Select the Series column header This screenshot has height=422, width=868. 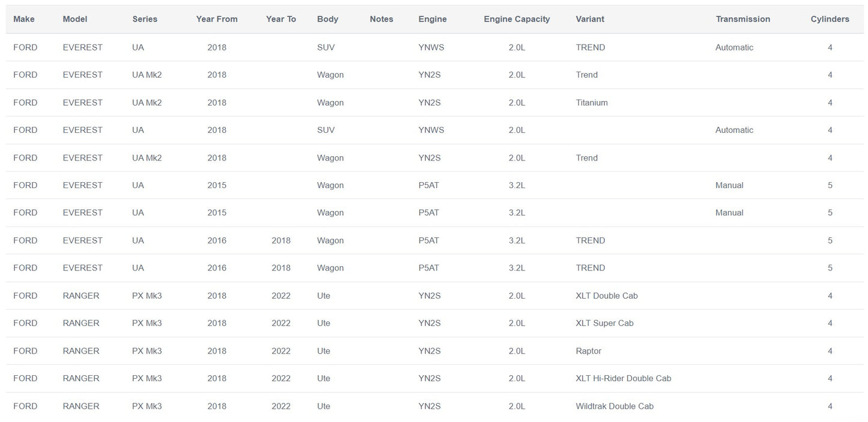[x=145, y=19]
